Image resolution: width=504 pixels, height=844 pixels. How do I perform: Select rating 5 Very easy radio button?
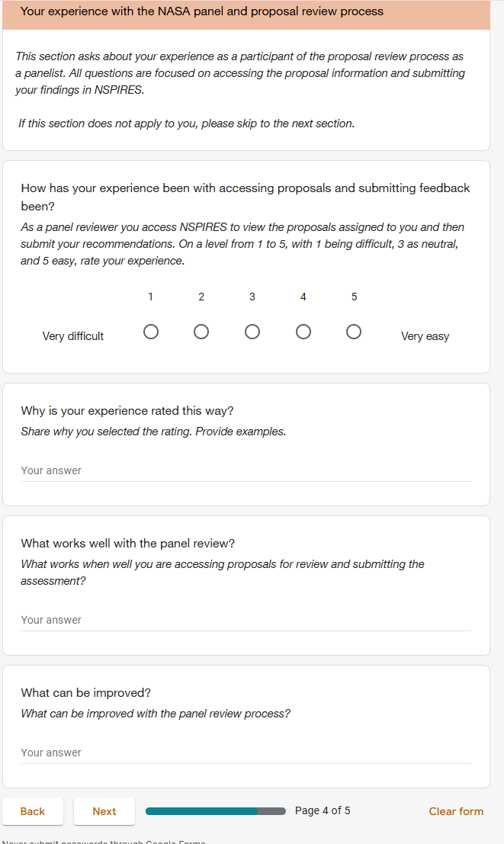(354, 332)
